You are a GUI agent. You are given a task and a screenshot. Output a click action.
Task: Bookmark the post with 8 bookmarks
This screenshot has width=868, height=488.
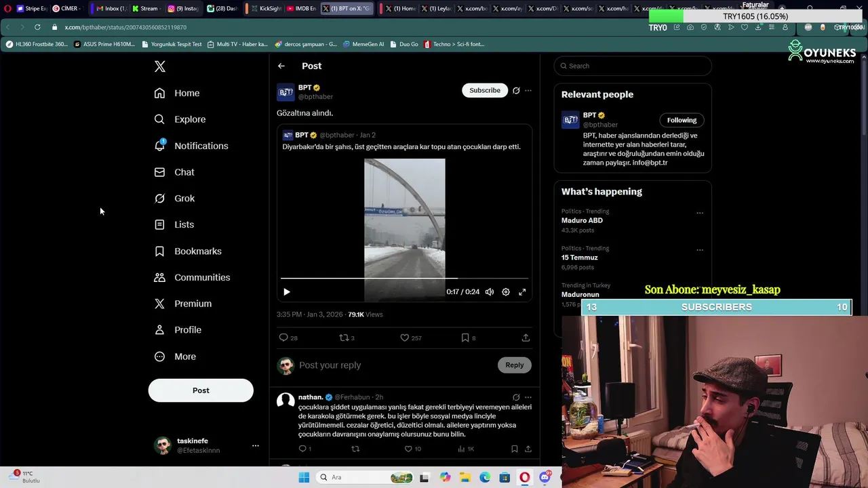point(468,338)
